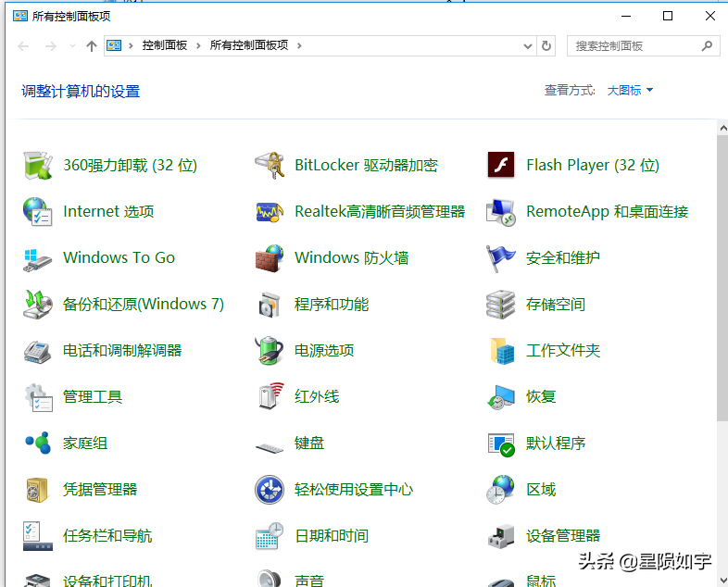728x587 pixels.
Task: Open the 恢复 icon
Action: [501, 397]
